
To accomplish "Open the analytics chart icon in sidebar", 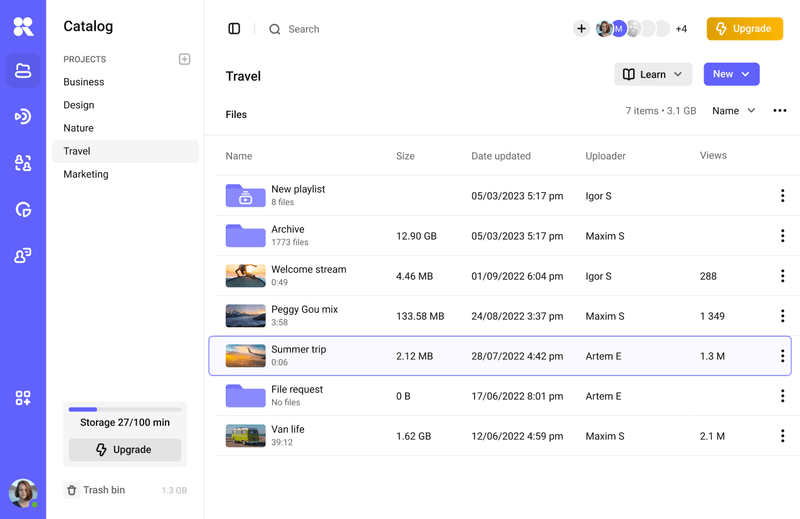I will click(23, 209).
